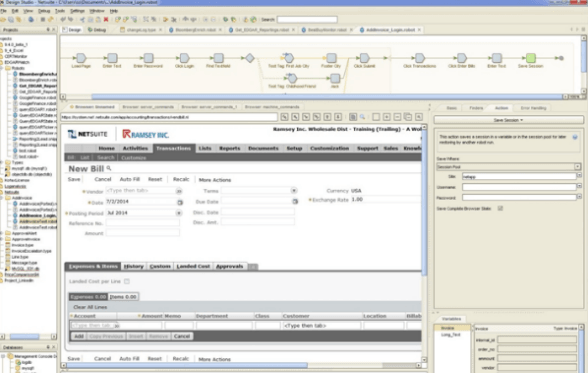Screen dimensions: 588x373
Task: Open the Error Handling tab
Action: point(533,108)
